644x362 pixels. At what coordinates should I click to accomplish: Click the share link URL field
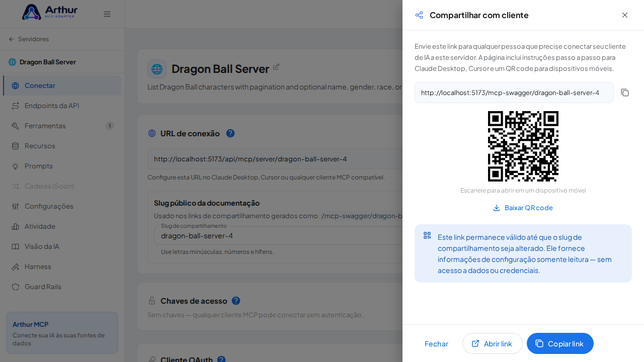(x=514, y=93)
